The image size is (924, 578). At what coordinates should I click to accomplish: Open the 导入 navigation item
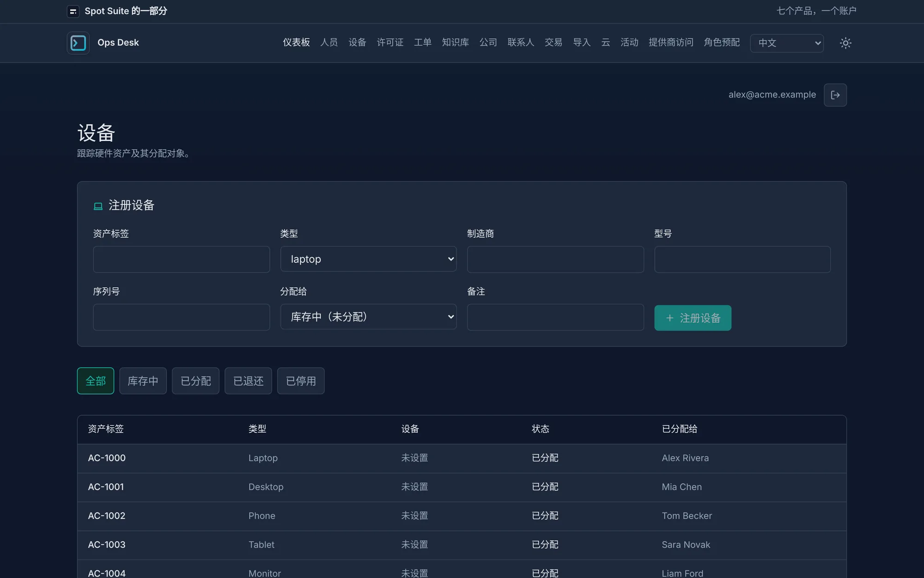point(582,43)
